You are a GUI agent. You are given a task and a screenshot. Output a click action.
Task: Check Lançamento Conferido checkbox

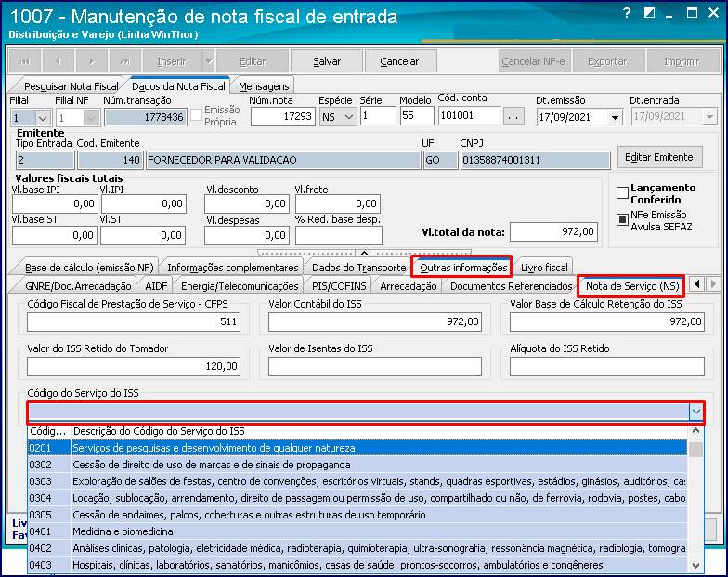[x=622, y=193]
